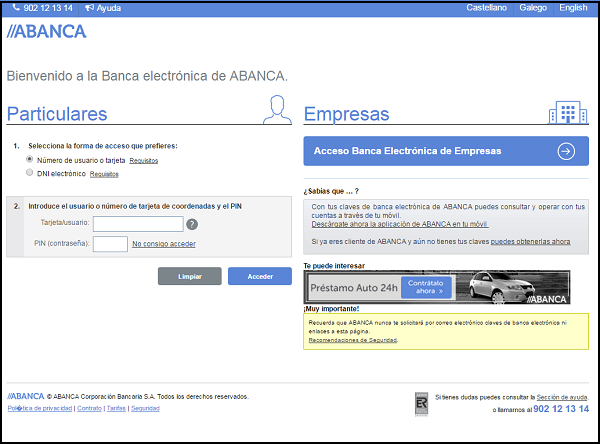600x444 pixels.
Task: Click the Préstamo Auto 24h banner text
Action: (x=354, y=288)
